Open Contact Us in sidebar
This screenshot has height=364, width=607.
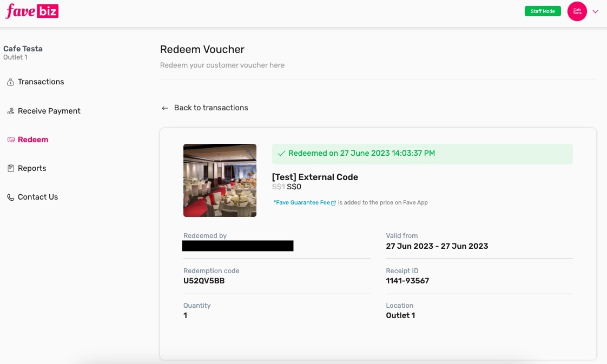pos(37,197)
